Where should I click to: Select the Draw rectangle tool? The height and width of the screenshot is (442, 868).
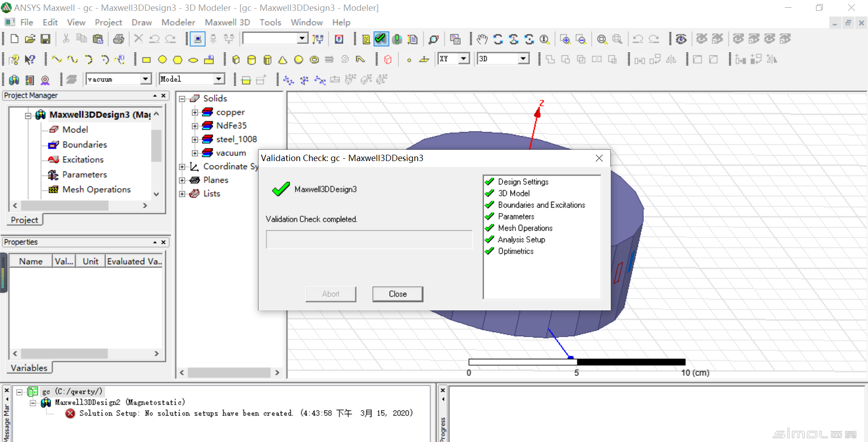tap(146, 59)
